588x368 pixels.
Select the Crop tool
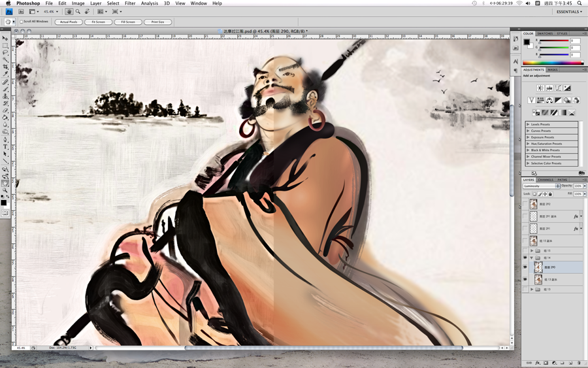(x=5, y=67)
